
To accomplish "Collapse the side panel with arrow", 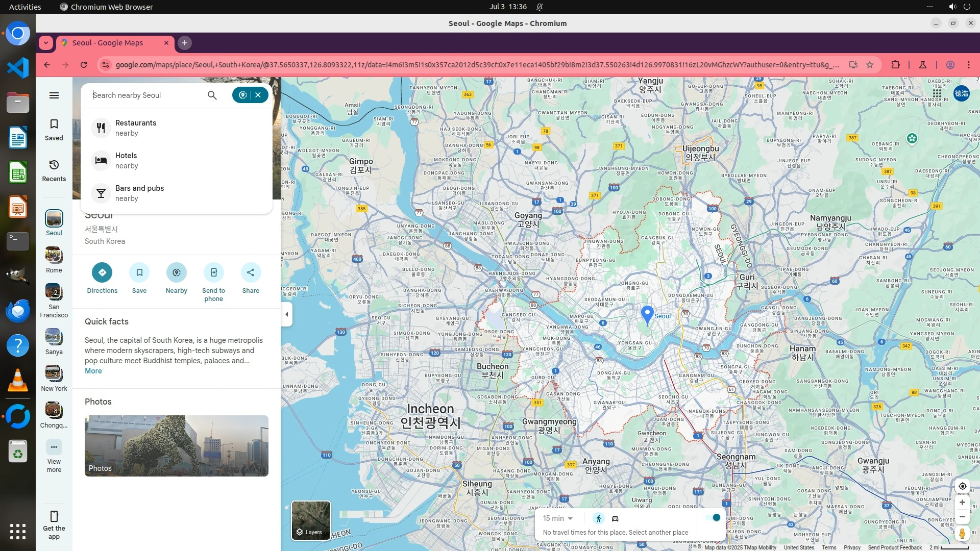I will coord(287,314).
